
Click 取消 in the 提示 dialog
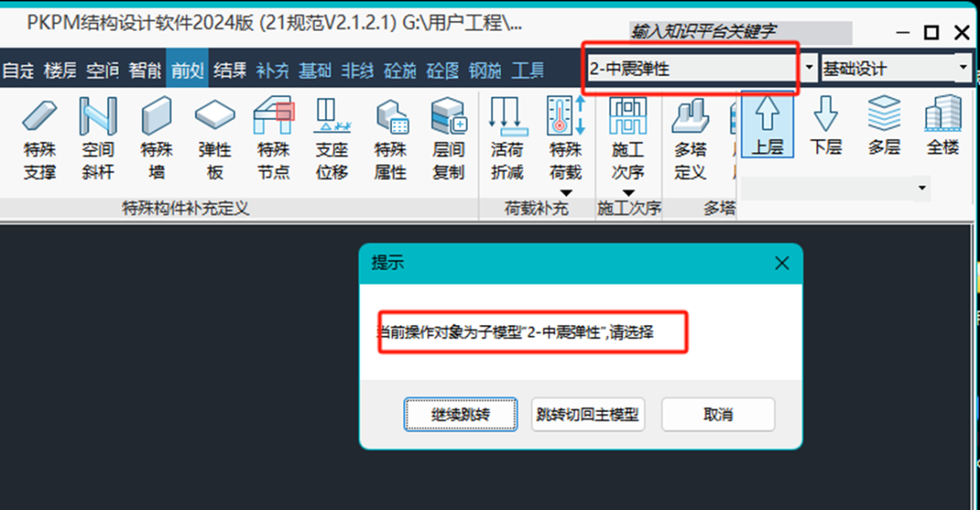tap(718, 415)
